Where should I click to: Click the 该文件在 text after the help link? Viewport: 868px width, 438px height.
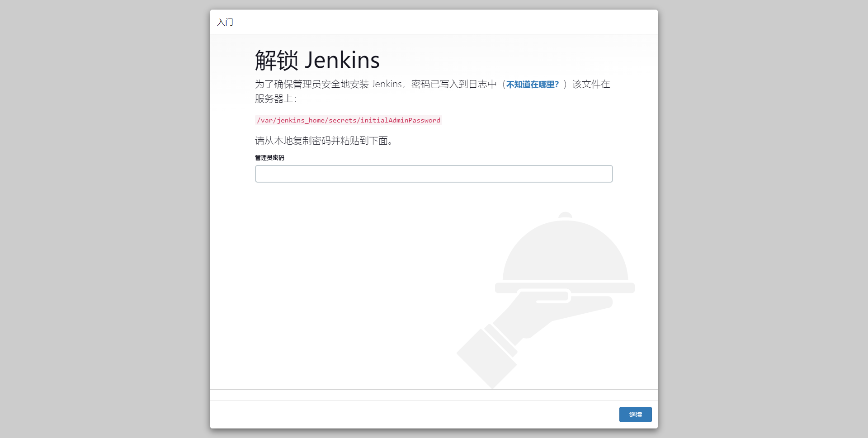pyautogui.click(x=591, y=84)
